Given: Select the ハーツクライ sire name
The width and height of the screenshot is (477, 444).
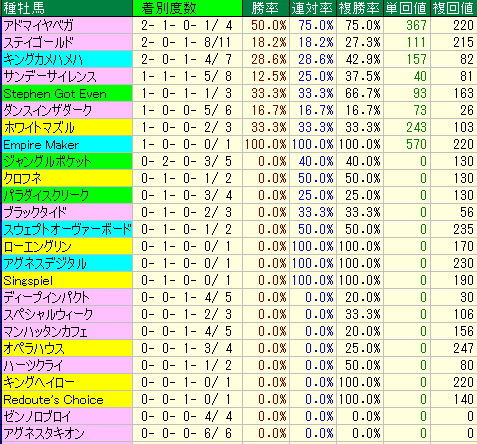Looking at the screenshot, I should 33,365.
